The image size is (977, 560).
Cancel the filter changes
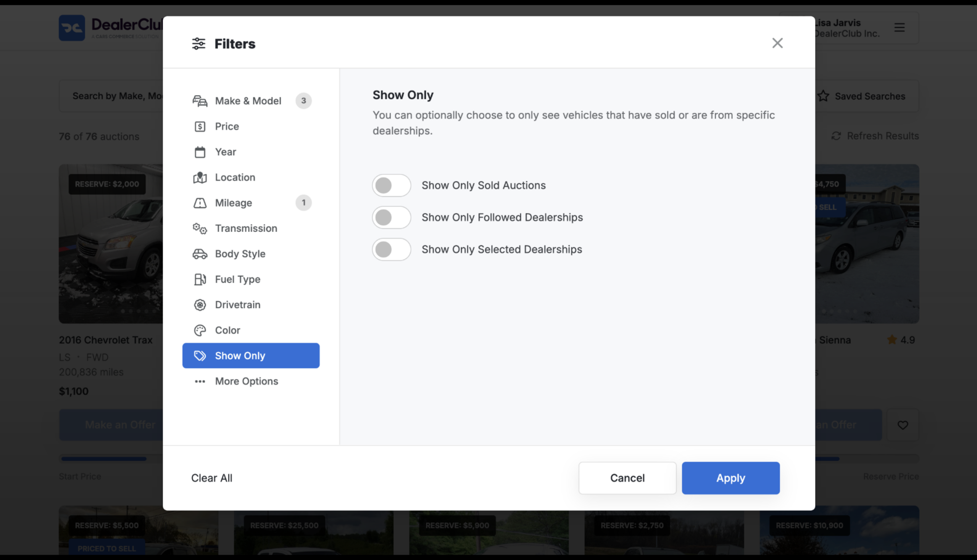(627, 478)
